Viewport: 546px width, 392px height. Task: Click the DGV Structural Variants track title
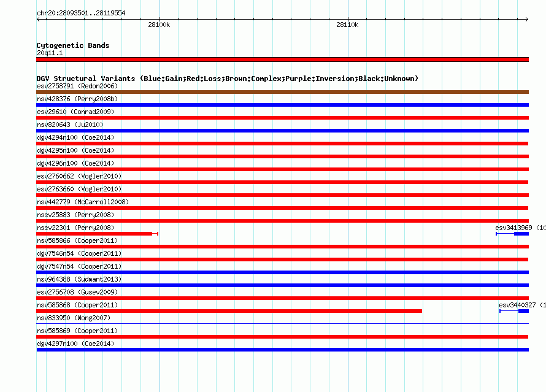(228, 79)
